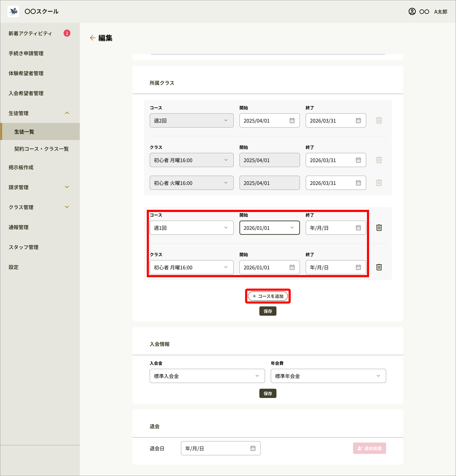Open the user account profile icon
The width and height of the screenshot is (456, 476).
tap(412, 11)
